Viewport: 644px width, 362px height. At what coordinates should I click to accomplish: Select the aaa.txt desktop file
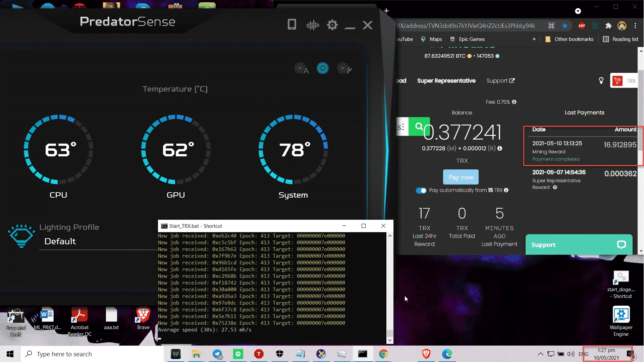tap(111, 319)
